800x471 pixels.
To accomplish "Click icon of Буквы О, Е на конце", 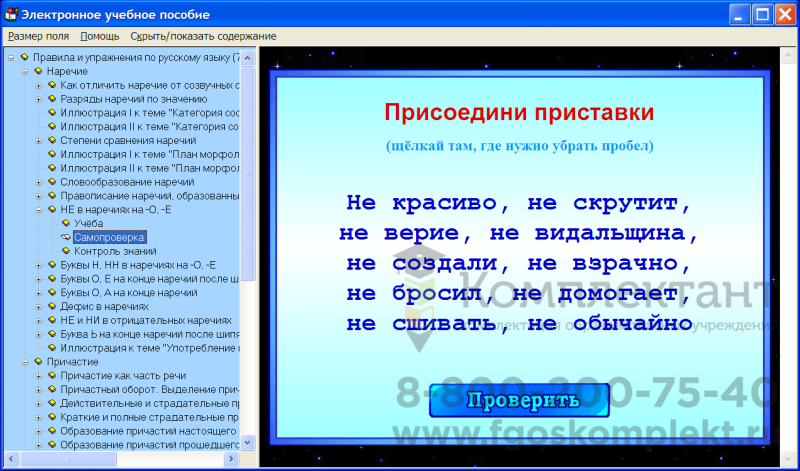I will (52, 278).
